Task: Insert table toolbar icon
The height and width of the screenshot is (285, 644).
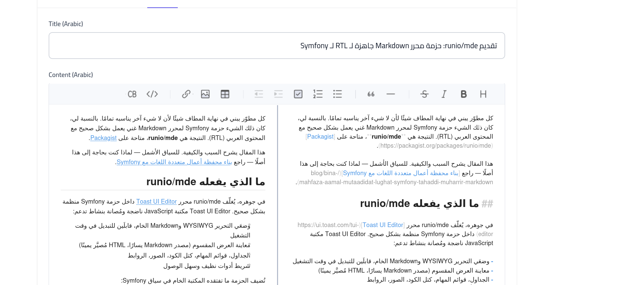Action: [x=225, y=94]
